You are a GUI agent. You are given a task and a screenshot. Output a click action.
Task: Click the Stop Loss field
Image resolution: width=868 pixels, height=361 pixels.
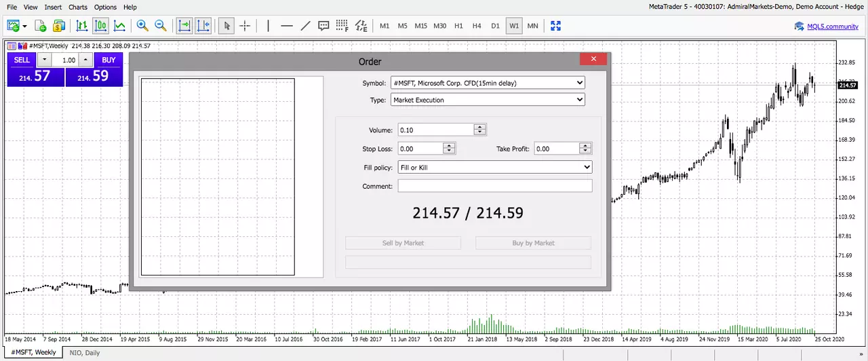pyautogui.click(x=420, y=148)
